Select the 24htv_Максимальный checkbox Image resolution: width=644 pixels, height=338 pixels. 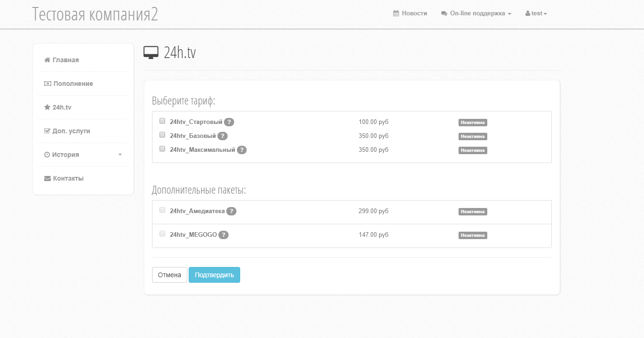(162, 149)
